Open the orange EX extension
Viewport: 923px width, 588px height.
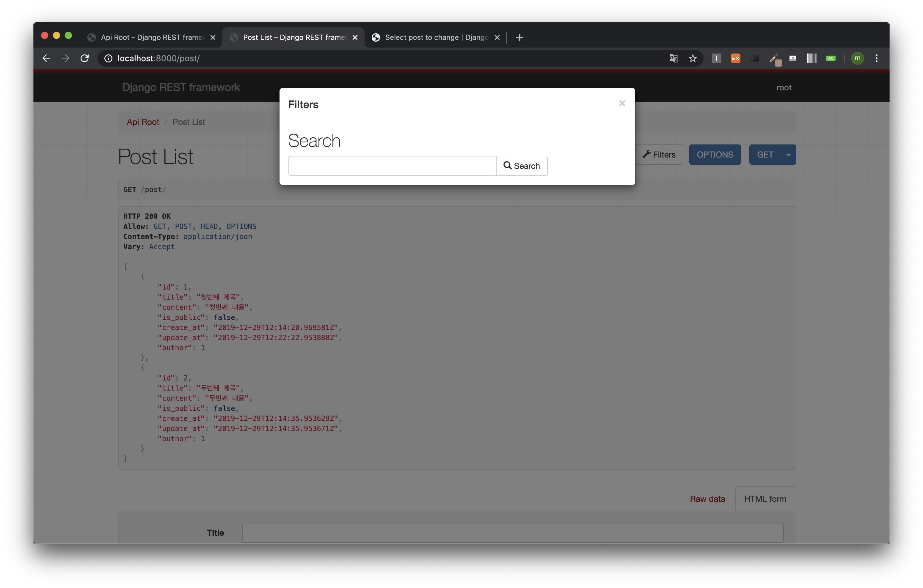pyautogui.click(x=735, y=58)
